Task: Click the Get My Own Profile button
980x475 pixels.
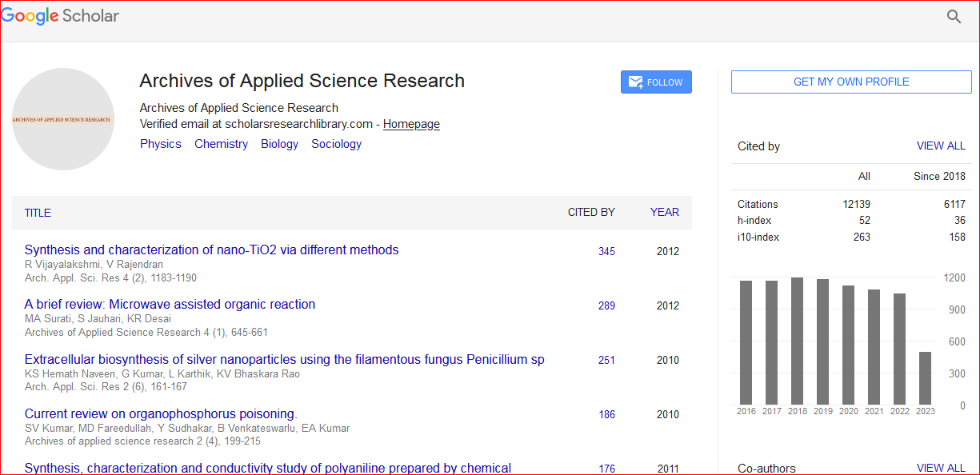Action: [x=850, y=82]
